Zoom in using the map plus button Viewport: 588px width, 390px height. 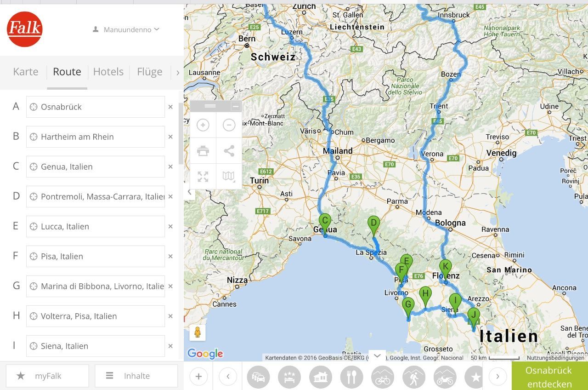(203, 125)
